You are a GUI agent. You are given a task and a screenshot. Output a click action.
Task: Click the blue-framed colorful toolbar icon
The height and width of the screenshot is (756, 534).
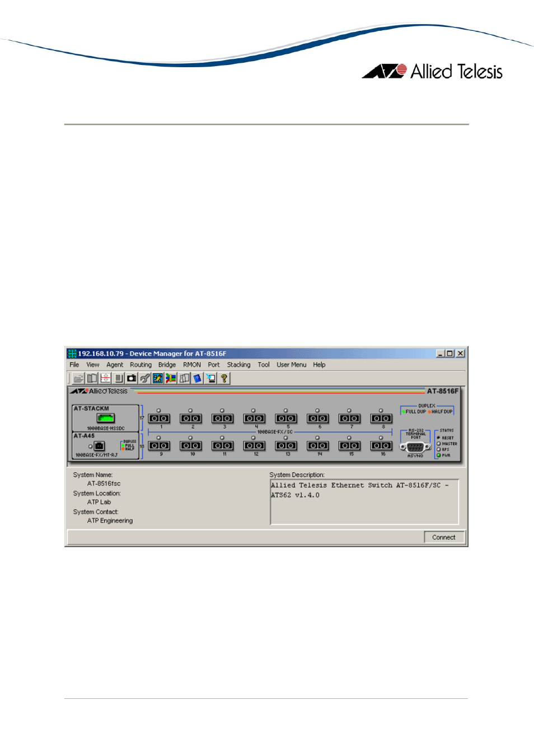(x=158, y=379)
